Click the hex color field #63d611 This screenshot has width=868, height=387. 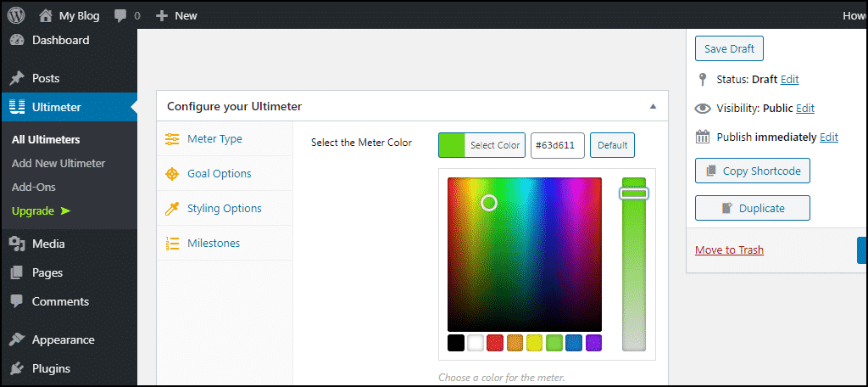(x=558, y=145)
